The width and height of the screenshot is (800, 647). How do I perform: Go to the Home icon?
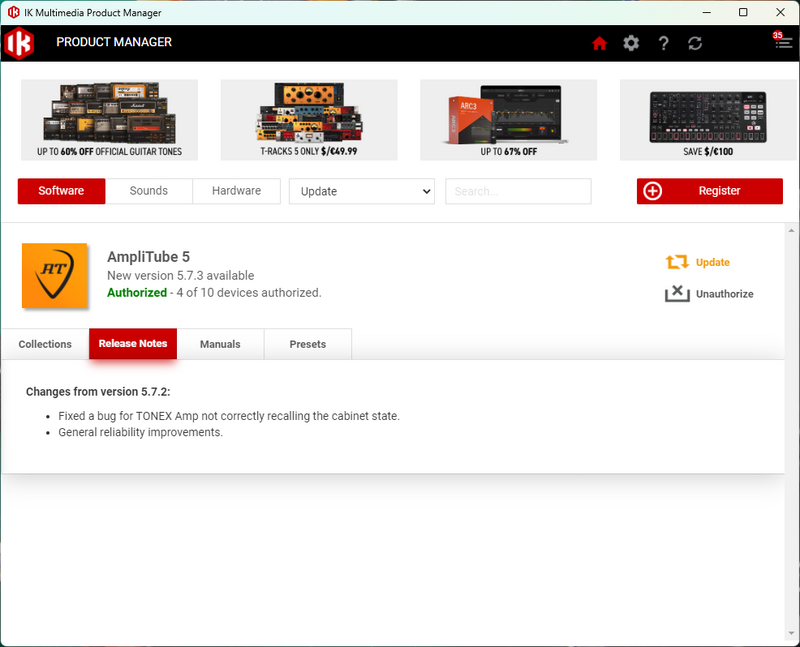(x=599, y=43)
